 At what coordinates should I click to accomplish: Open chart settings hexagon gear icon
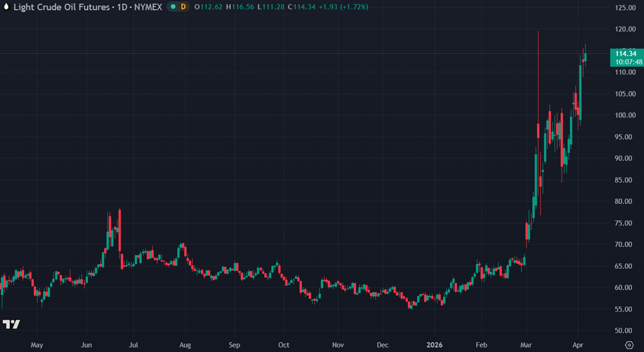point(630,344)
